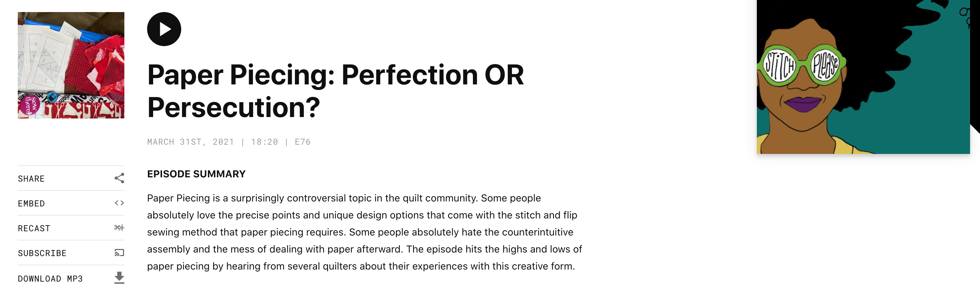Click the March 31st, 2021 date
Screen dimensions: 980x288
click(190, 142)
